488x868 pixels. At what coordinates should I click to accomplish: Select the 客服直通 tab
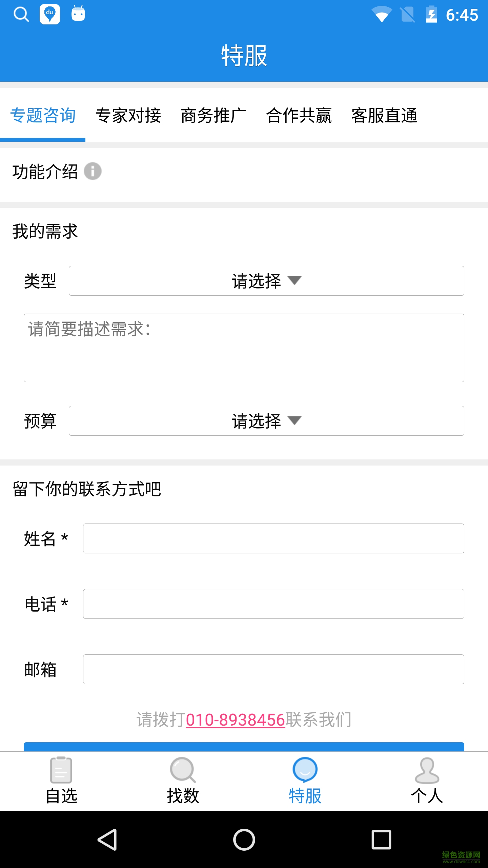point(384,115)
